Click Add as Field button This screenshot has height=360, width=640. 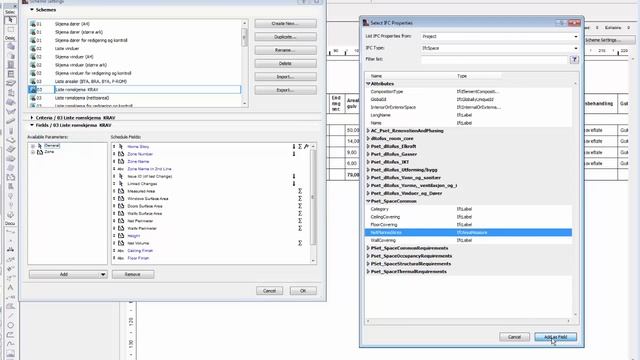pos(556,337)
